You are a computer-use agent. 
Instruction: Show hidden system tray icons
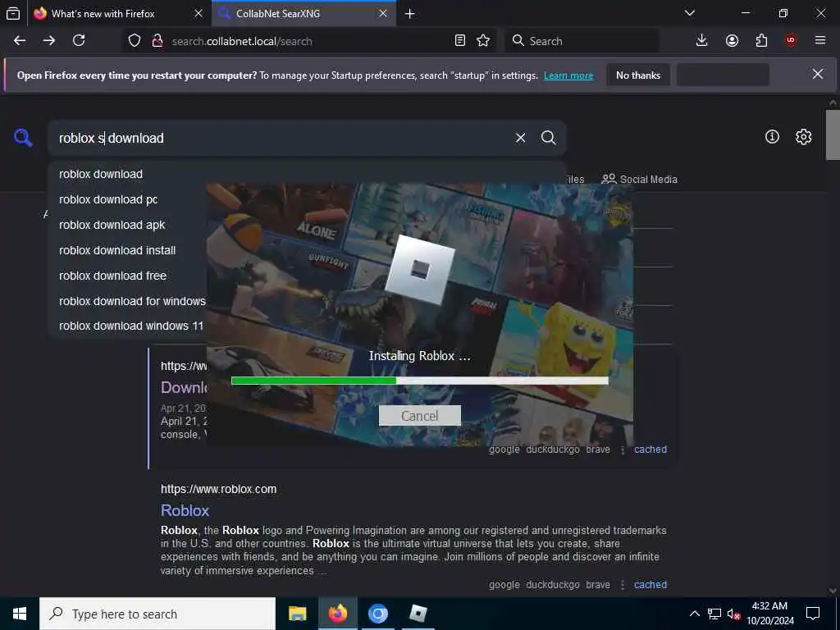click(694, 614)
